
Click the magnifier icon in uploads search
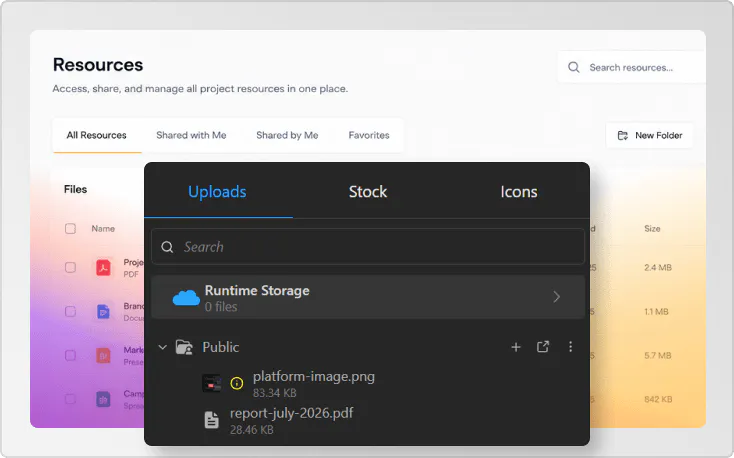point(167,247)
